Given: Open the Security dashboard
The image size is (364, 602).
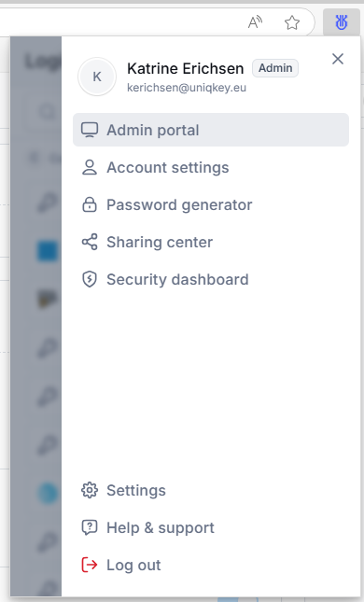Looking at the screenshot, I should point(211,279).
